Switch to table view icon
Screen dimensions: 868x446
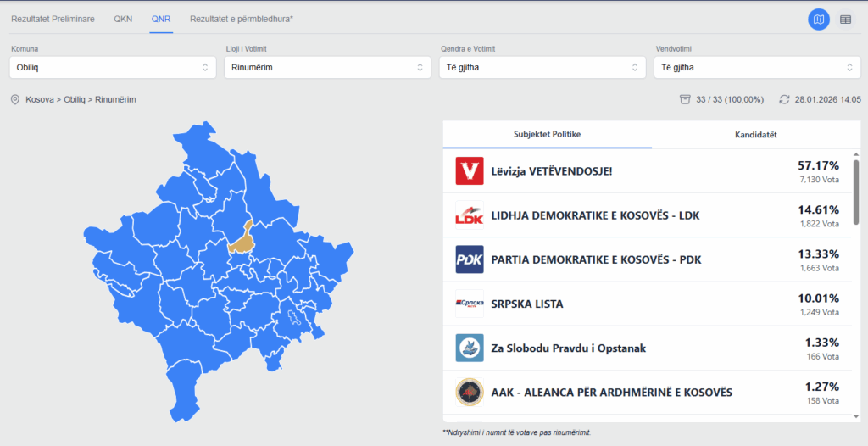click(845, 19)
